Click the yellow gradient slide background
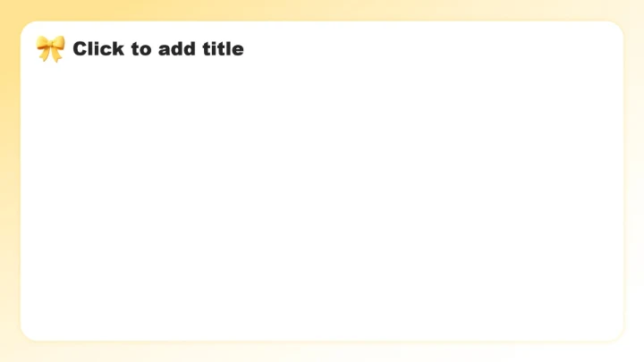 8,179
